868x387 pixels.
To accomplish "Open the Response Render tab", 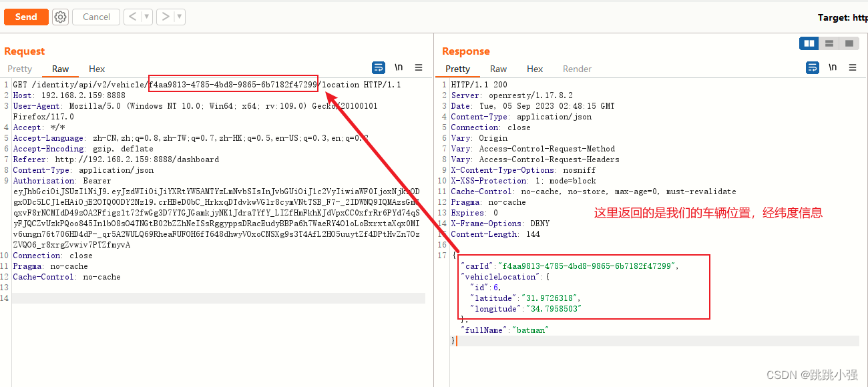I will (x=577, y=69).
